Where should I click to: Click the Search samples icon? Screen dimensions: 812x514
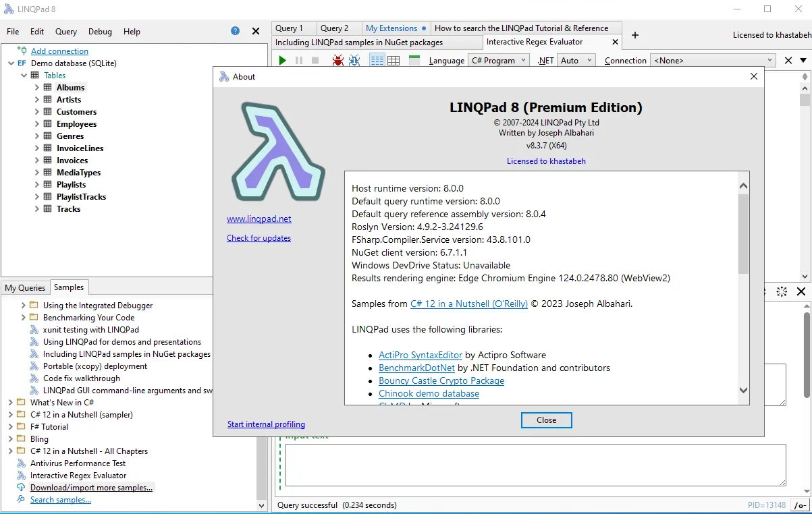tap(22, 500)
